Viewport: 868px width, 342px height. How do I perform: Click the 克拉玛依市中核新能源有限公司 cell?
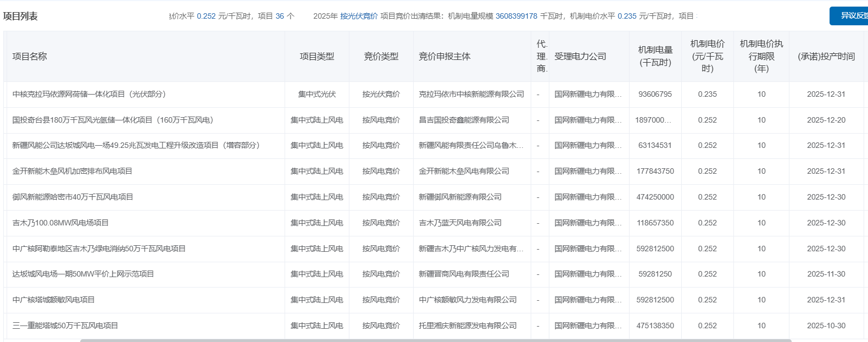pyautogui.click(x=471, y=94)
